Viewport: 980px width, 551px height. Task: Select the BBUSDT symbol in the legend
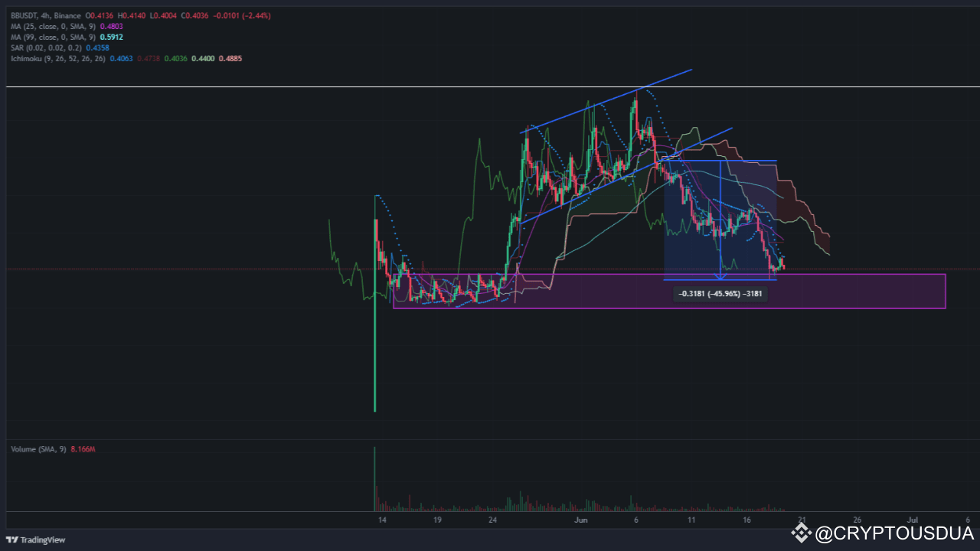click(24, 15)
